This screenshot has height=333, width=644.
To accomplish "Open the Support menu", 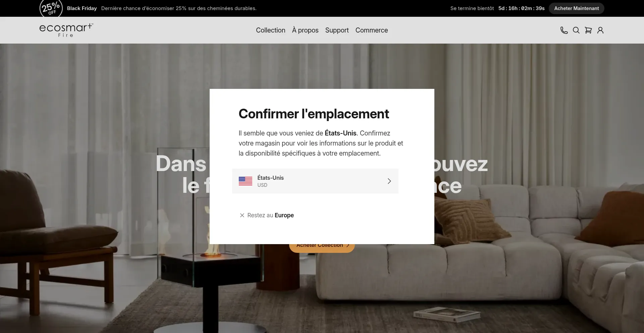I will pyautogui.click(x=337, y=30).
